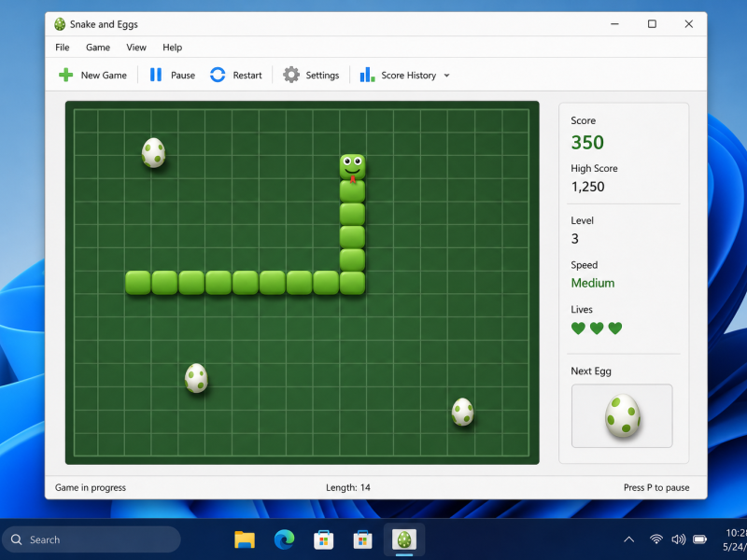Click the score value 350
747x560 pixels.
[x=587, y=143]
